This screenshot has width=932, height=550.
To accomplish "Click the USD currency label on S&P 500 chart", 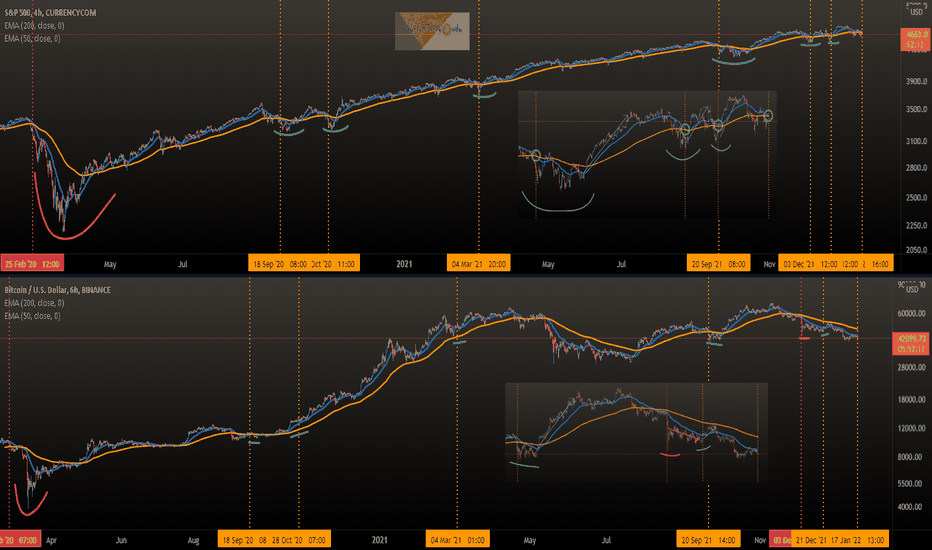I will 917,12.
